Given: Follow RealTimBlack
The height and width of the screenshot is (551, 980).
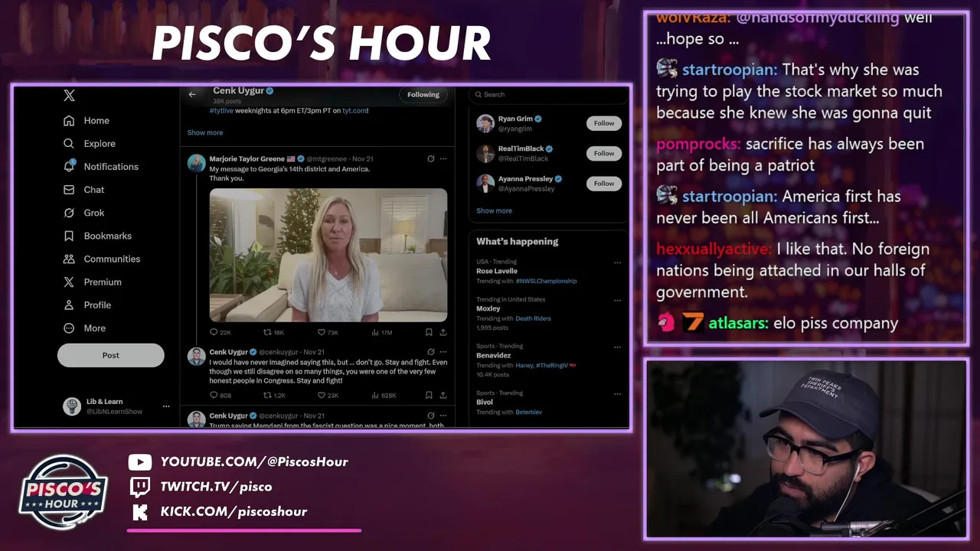Looking at the screenshot, I should pos(604,153).
